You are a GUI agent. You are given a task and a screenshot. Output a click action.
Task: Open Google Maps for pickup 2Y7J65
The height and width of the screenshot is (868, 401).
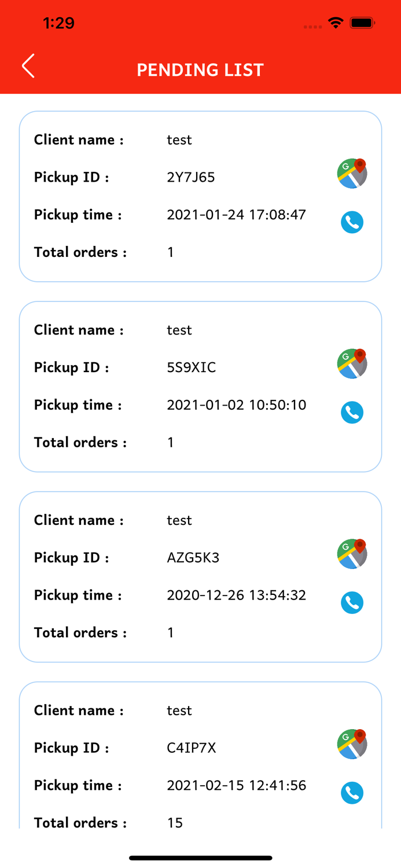352,174
